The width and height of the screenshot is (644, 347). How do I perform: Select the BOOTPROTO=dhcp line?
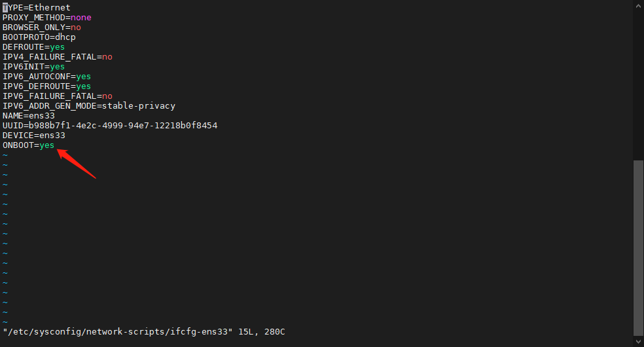39,37
